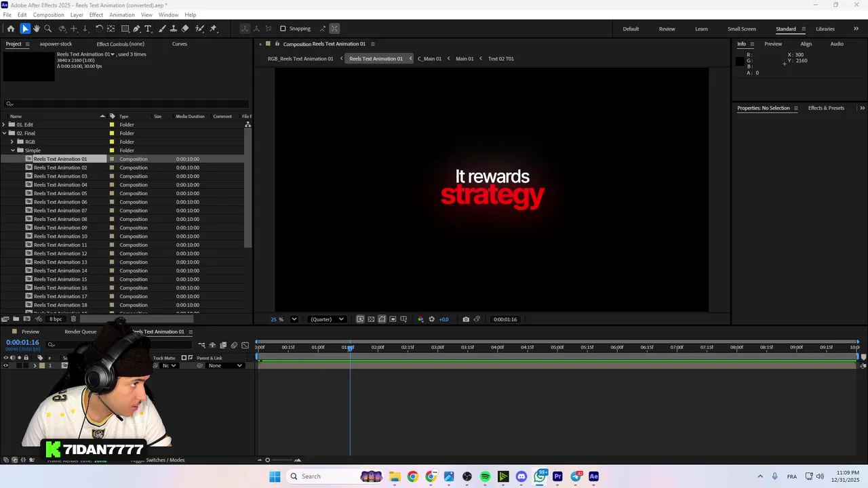Select the Puppet Pin tool

pyautogui.click(x=213, y=28)
